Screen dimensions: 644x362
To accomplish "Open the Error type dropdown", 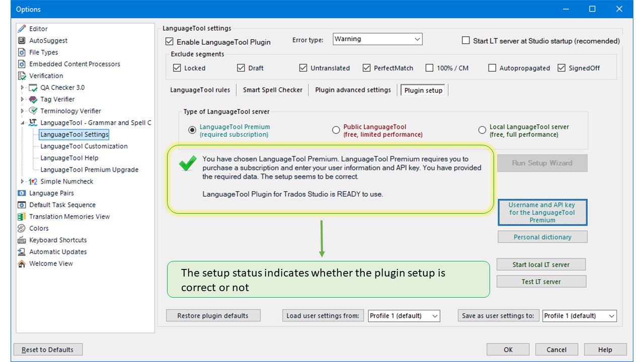I will pos(377,39).
